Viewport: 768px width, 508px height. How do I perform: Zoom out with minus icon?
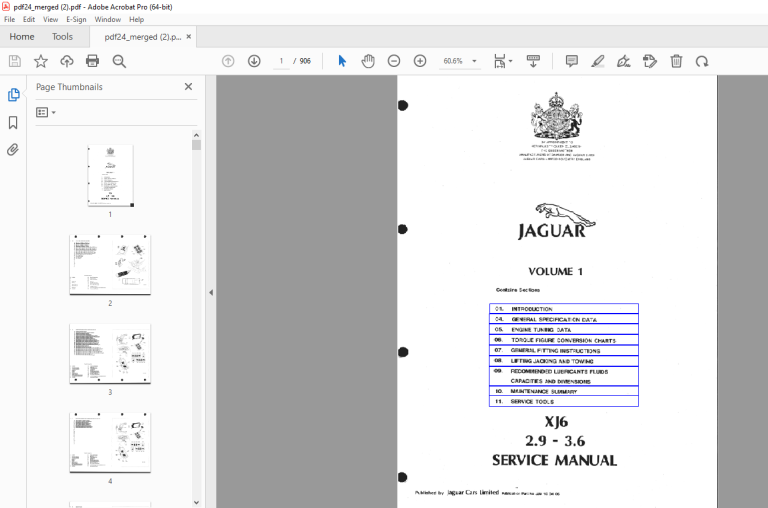click(x=394, y=61)
